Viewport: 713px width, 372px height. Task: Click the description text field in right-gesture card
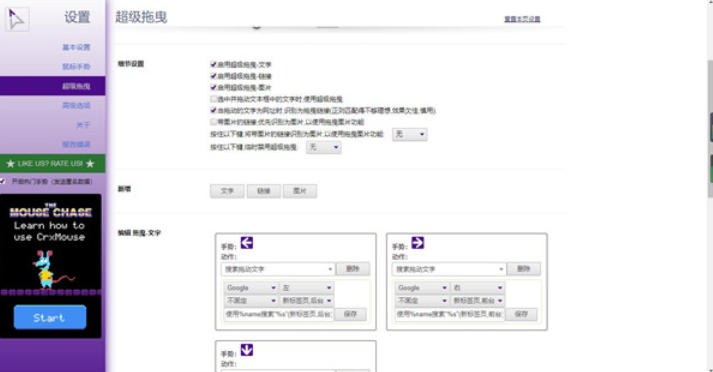(x=450, y=314)
